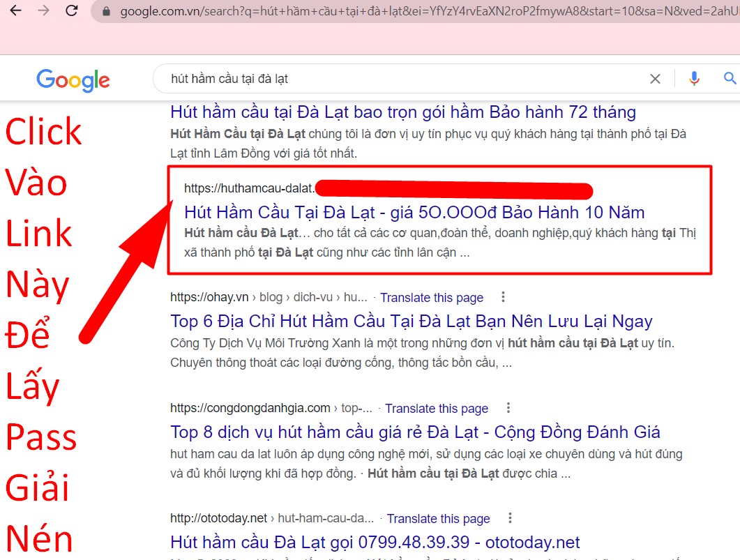Click snippet 'Công Ty Dịch Vụ Môi Trường Xanh'
Viewport: 740px width, 560px height.
pos(423,353)
